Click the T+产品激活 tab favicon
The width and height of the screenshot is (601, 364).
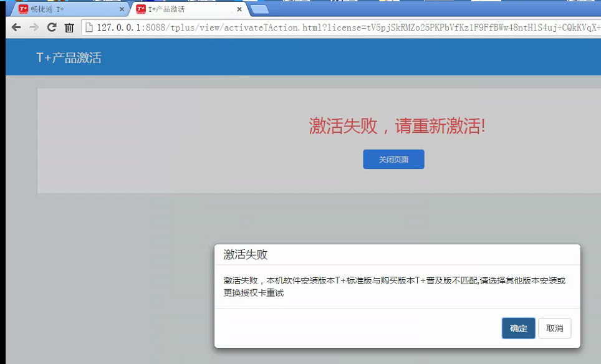141,9
